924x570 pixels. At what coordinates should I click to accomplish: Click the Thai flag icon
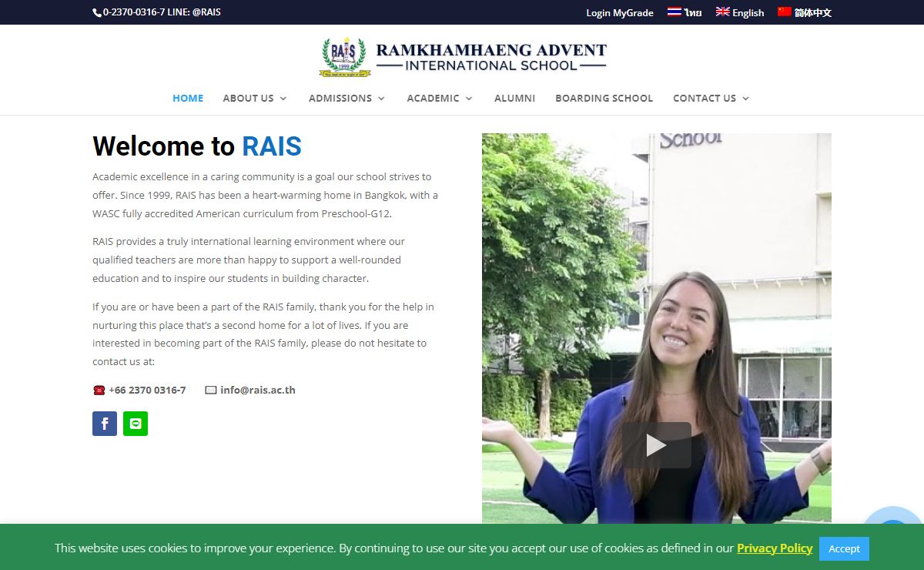tap(675, 12)
